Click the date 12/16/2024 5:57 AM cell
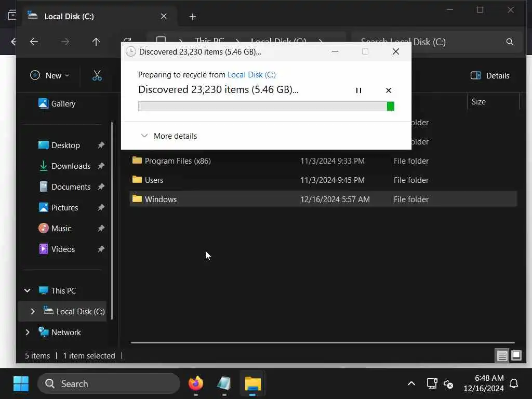This screenshot has height=399, width=532. 335,199
